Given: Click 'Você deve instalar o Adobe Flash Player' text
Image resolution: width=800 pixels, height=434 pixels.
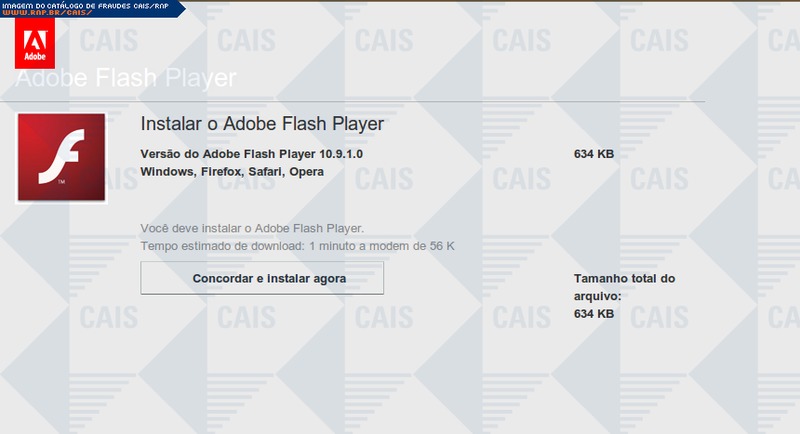Looking at the screenshot, I should pyautogui.click(x=252, y=228).
